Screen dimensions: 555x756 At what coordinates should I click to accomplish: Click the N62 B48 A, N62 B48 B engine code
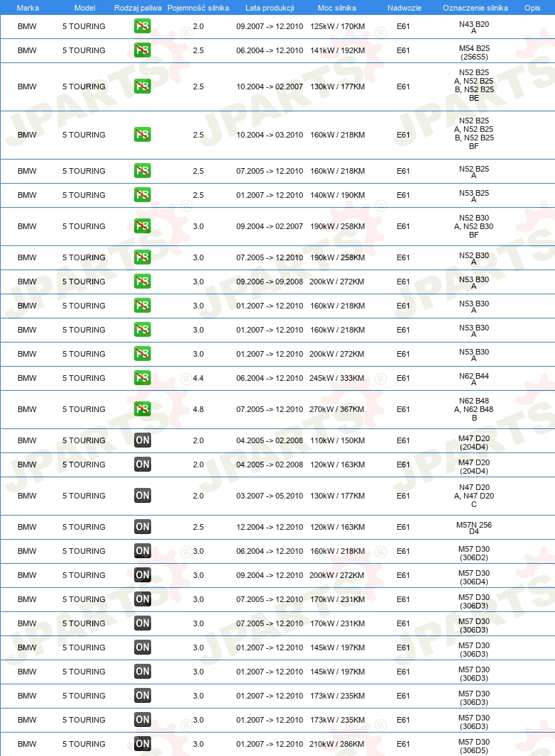(x=474, y=409)
